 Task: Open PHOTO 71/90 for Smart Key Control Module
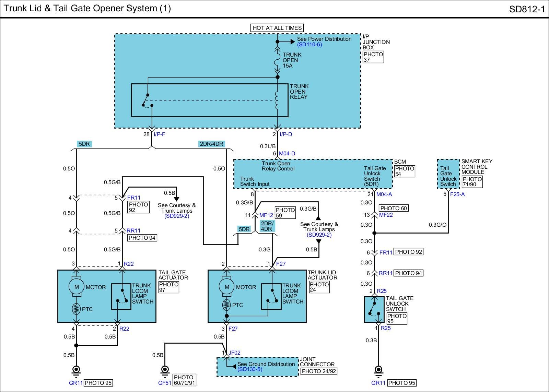point(472,182)
